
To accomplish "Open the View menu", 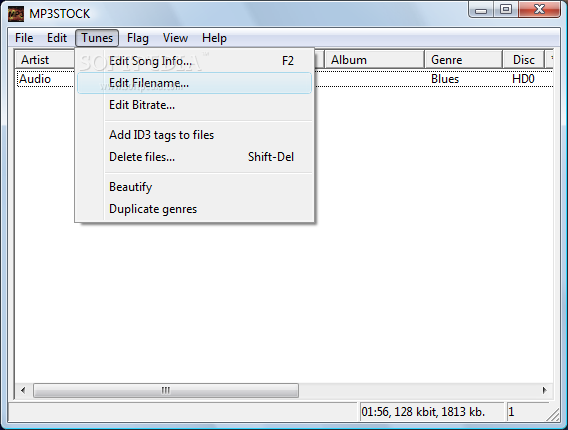I will 175,38.
